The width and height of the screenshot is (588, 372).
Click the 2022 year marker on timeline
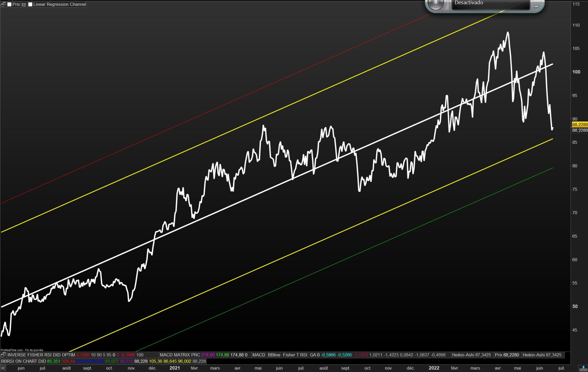434,368
